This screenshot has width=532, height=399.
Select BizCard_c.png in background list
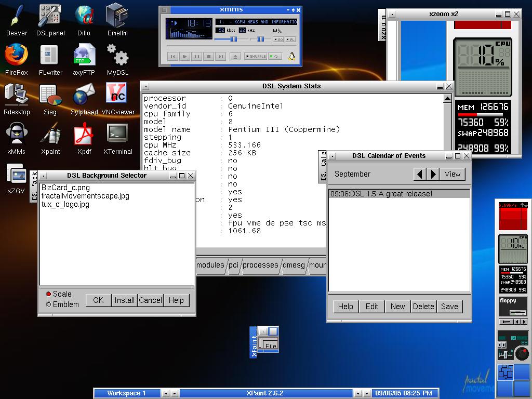pos(65,188)
